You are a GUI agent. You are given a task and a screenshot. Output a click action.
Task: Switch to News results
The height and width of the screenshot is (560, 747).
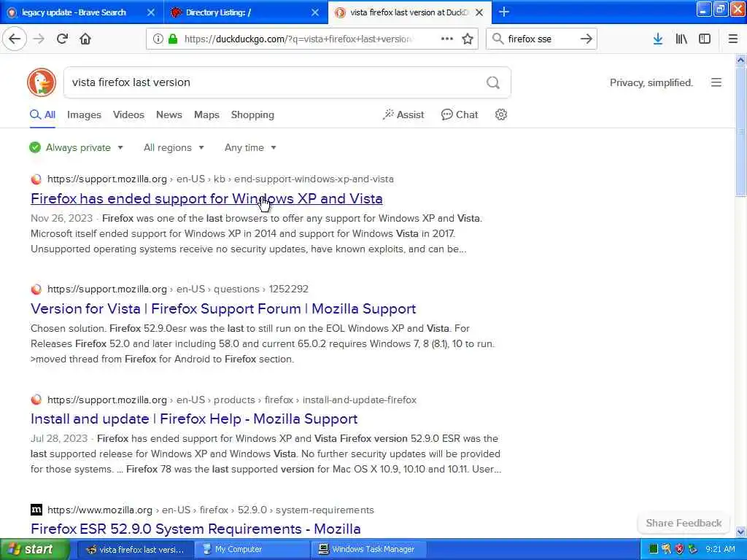click(169, 114)
